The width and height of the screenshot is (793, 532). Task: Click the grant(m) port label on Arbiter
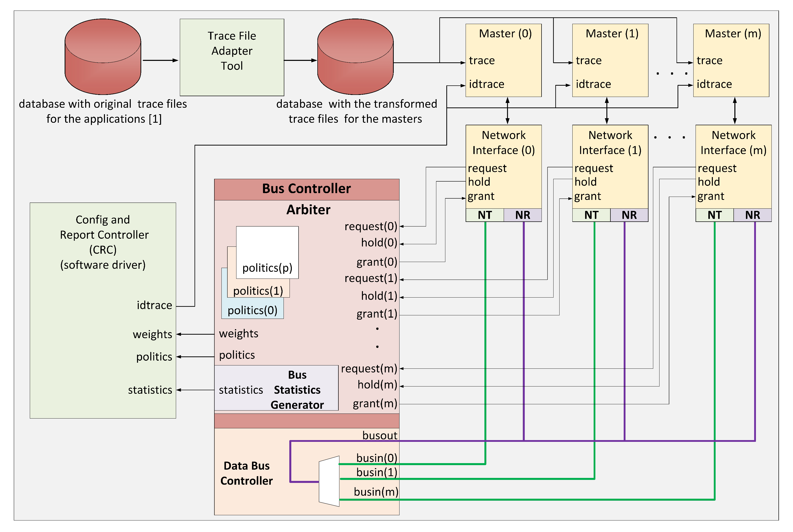pos(375,404)
